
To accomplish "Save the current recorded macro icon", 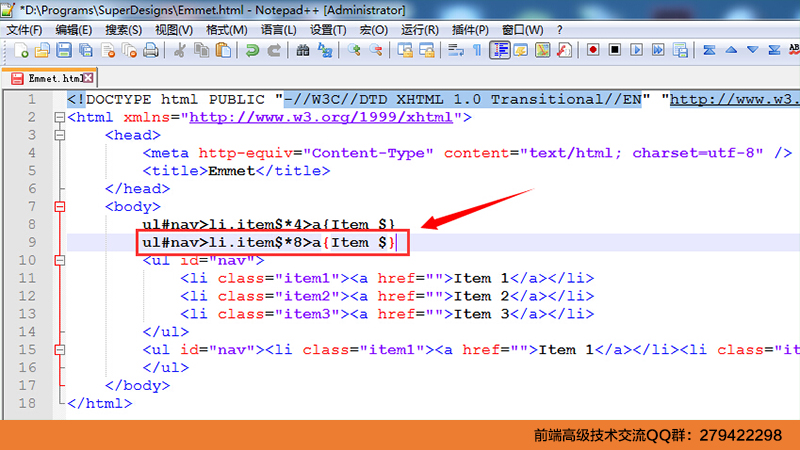I will pos(680,50).
